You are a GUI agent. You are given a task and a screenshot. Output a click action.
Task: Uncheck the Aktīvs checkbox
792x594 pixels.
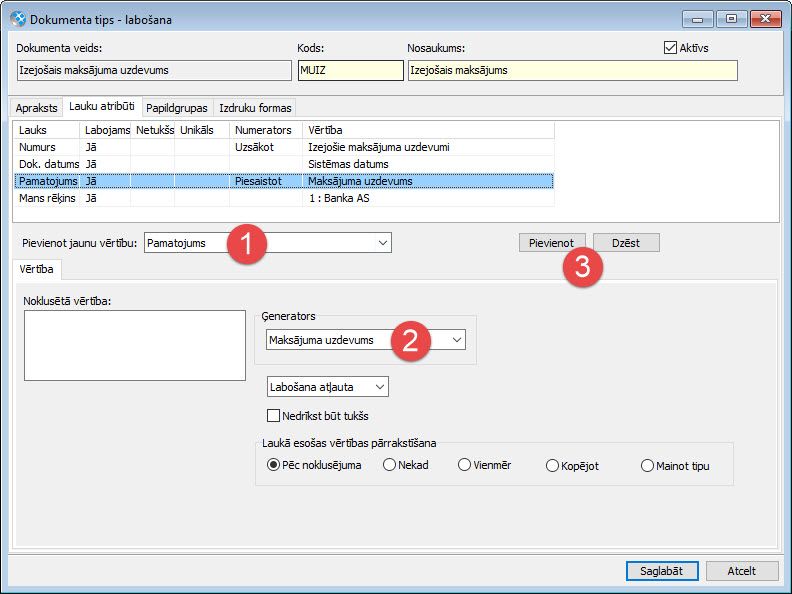click(x=670, y=47)
